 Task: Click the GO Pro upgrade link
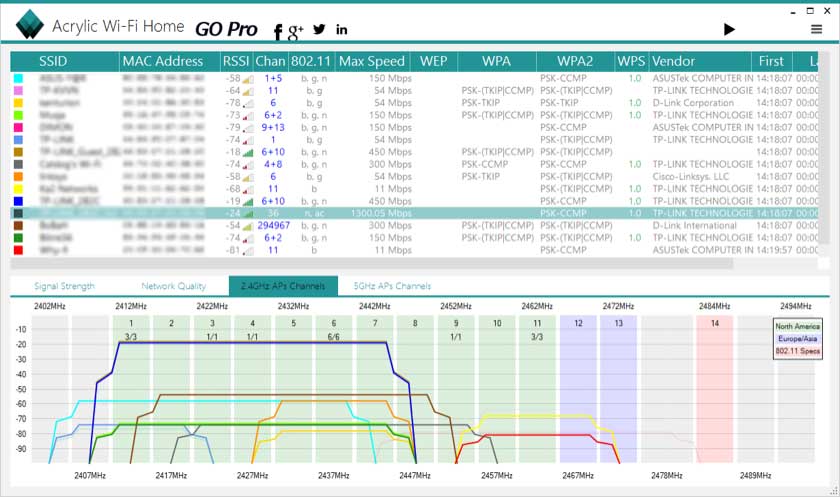pos(226,30)
